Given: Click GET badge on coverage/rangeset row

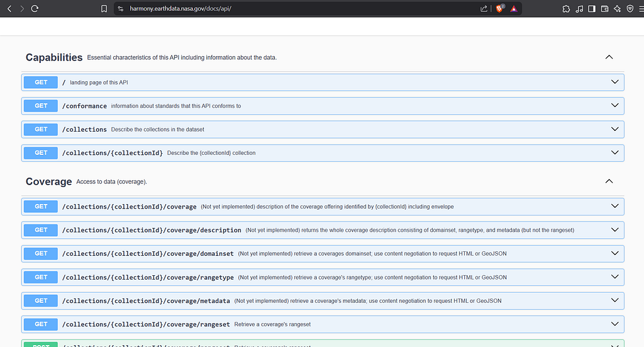Looking at the screenshot, I should (x=41, y=324).
